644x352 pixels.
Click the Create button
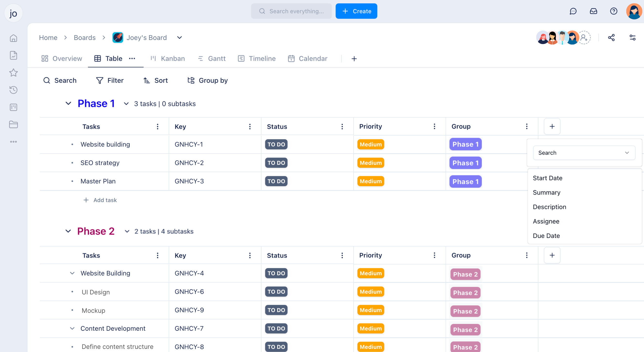pos(356,11)
